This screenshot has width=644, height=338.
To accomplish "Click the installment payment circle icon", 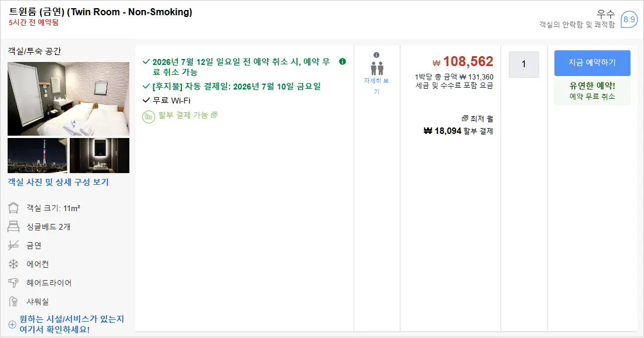I will click(148, 117).
